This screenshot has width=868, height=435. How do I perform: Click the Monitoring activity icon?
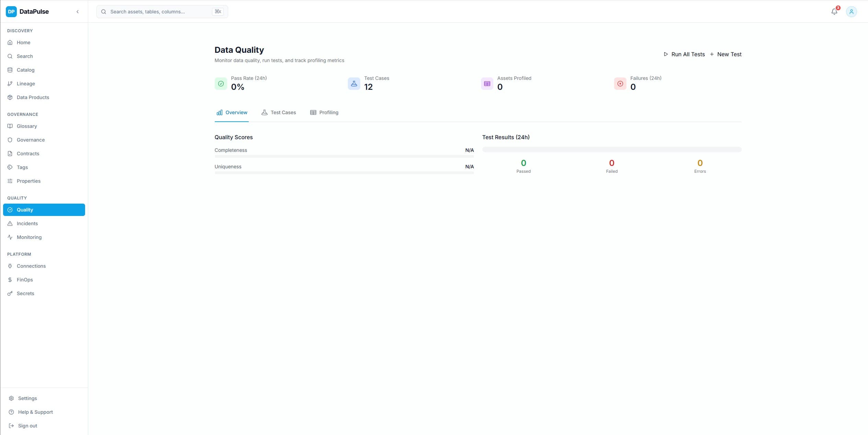(x=10, y=237)
